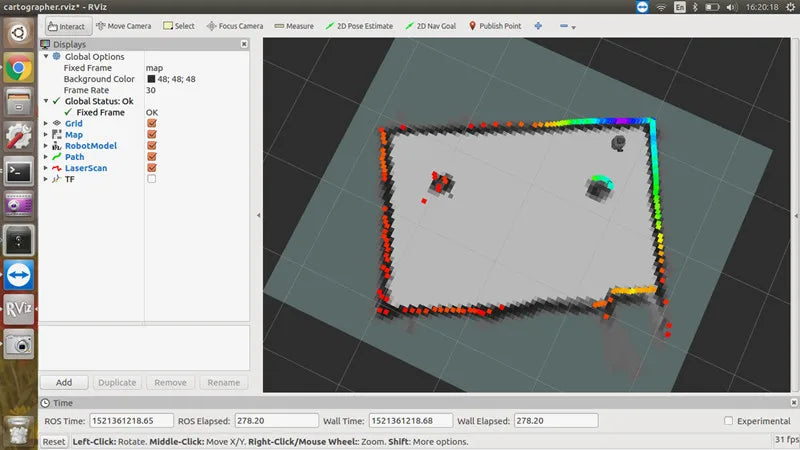Open Terminal from the Ubuntu launcher
Image resolution: width=800 pixels, height=450 pixels.
[18, 171]
